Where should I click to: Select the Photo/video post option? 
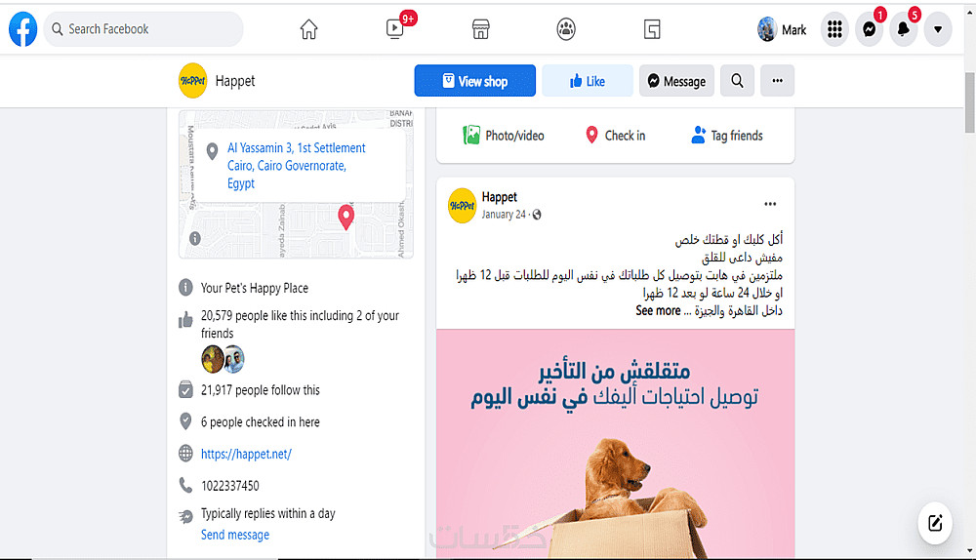click(503, 135)
